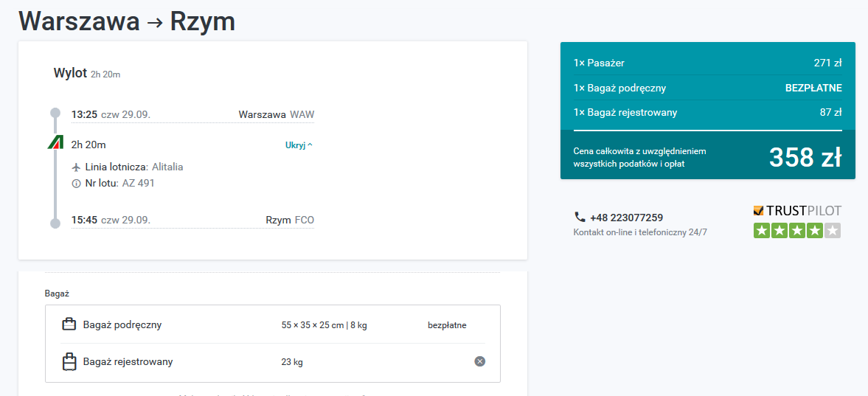Click the Bagaż rejestrowany row label in baggage box

click(x=128, y=361)
